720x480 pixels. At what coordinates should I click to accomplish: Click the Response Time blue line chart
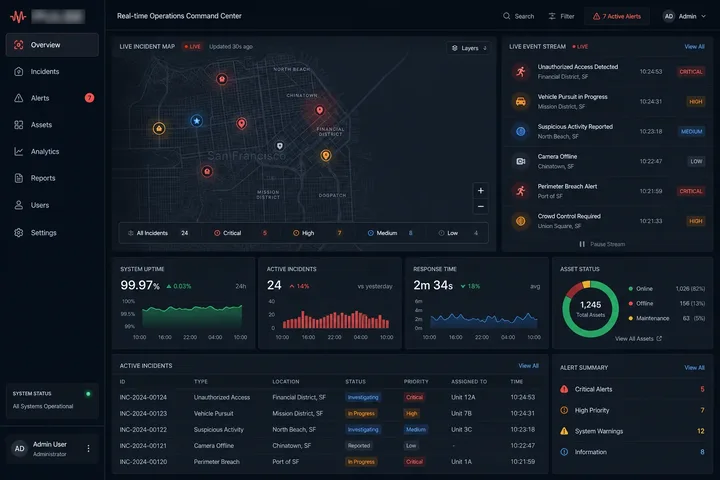pos(484,320)
